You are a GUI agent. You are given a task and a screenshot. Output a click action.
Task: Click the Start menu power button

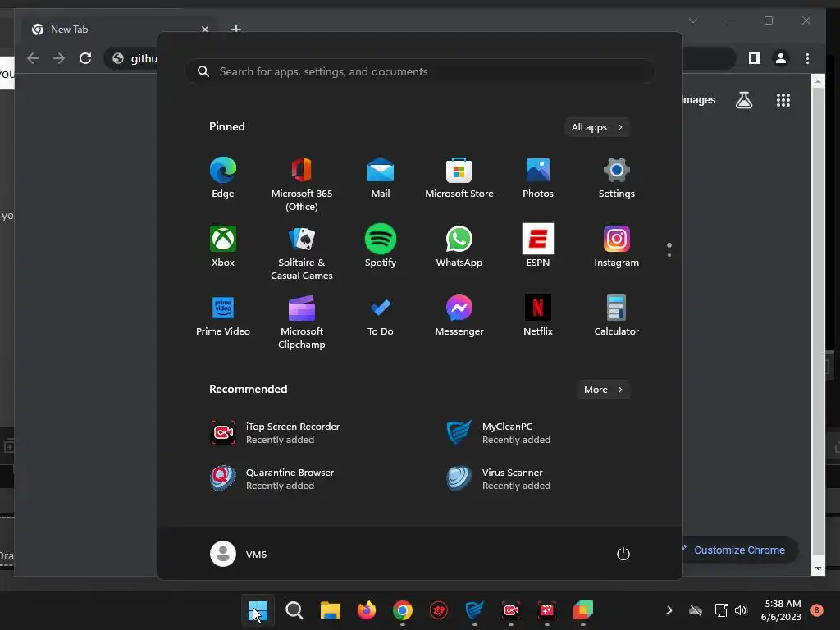(x=623, y=554)
